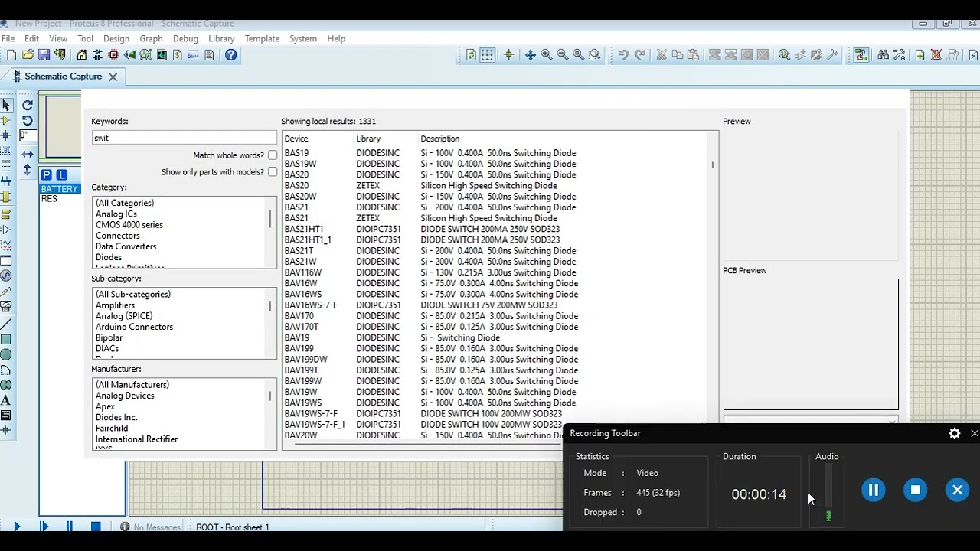Open the 3D Visualizer icon
The height and width of the screenshot is (551, 980).
129,55
